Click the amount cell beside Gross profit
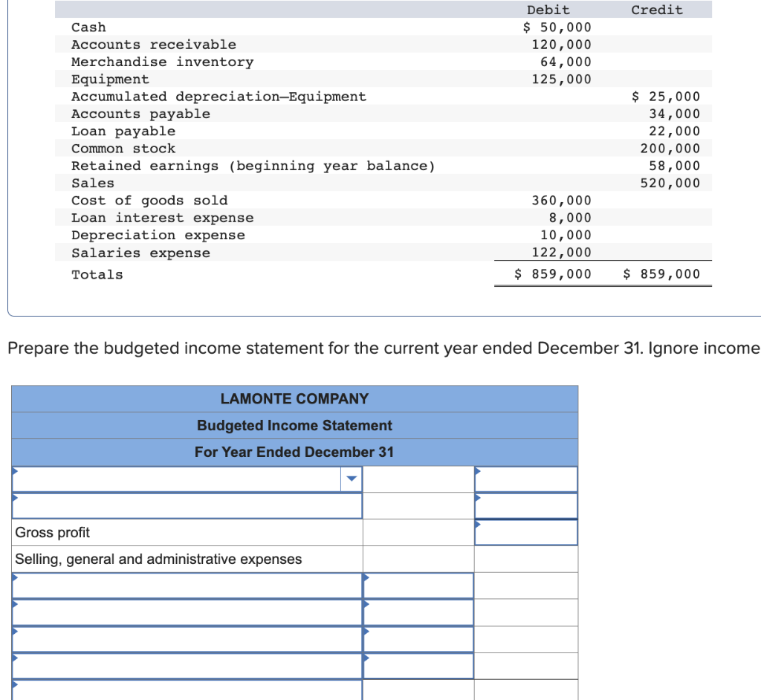This screenshot has width=761, height=700. tap(525, 532)
